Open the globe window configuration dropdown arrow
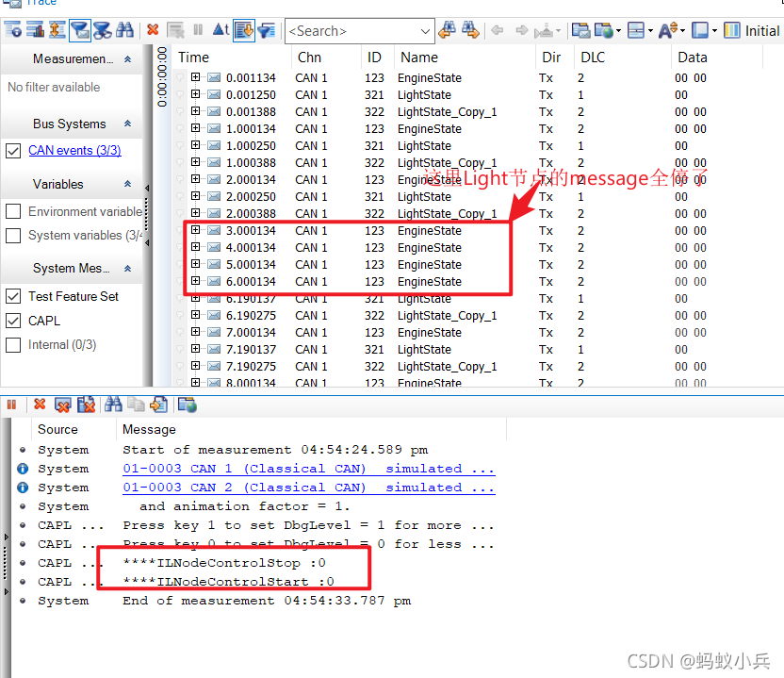Screen dimensions: 784x678 tap(618, 30)
